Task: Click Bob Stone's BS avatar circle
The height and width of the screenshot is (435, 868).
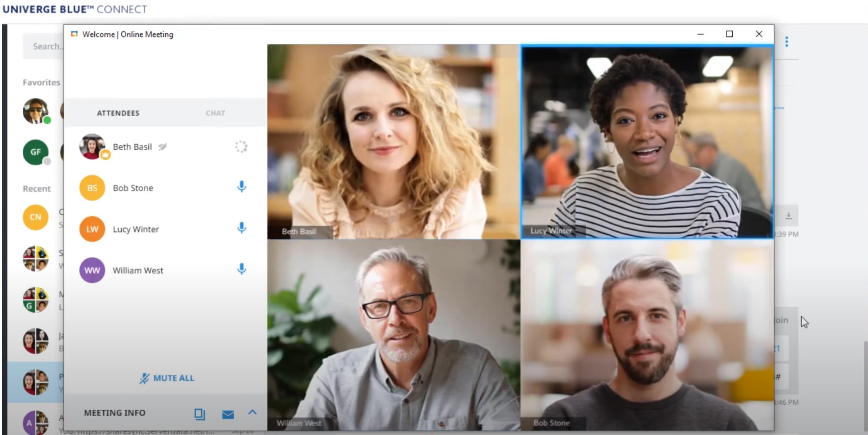Action: click(92, 187)
